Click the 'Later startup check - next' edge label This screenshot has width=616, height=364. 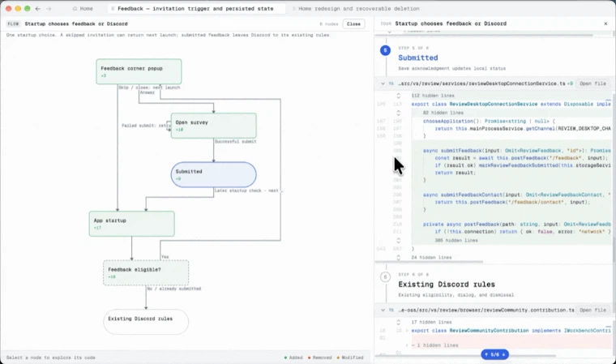coord(248,191)
